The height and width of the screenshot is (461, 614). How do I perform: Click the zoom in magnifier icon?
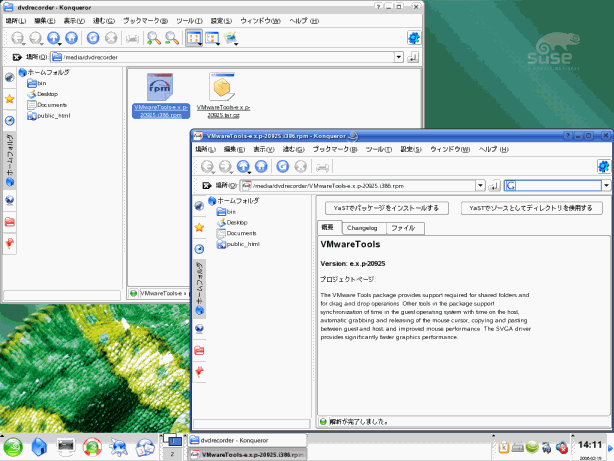point(153,38)
